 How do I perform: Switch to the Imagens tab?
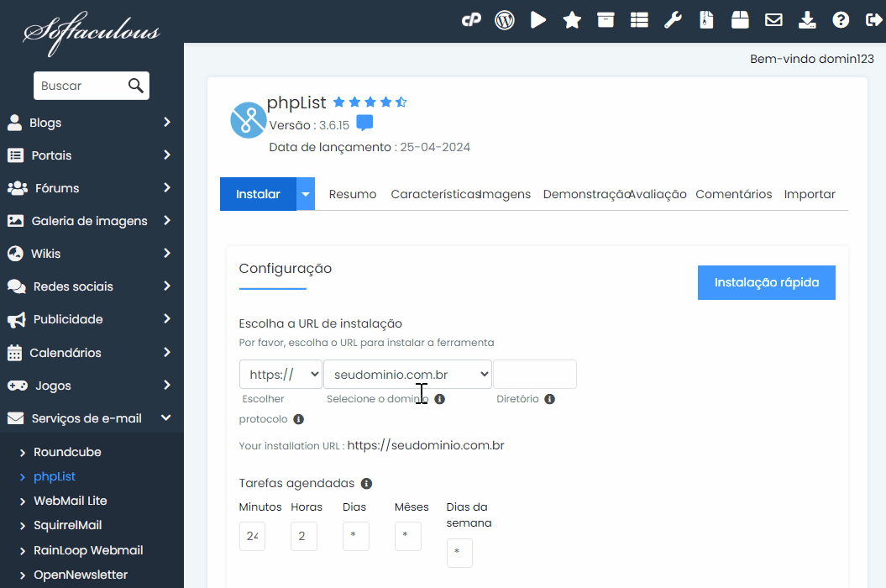point(506,195)
